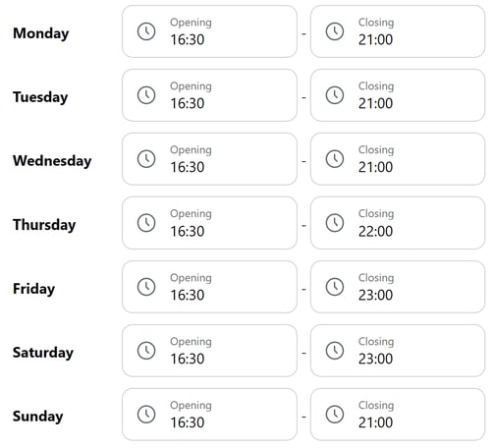Click the Thursday day label
Viewport: 494px width, 448px height.
pos(44,225)
